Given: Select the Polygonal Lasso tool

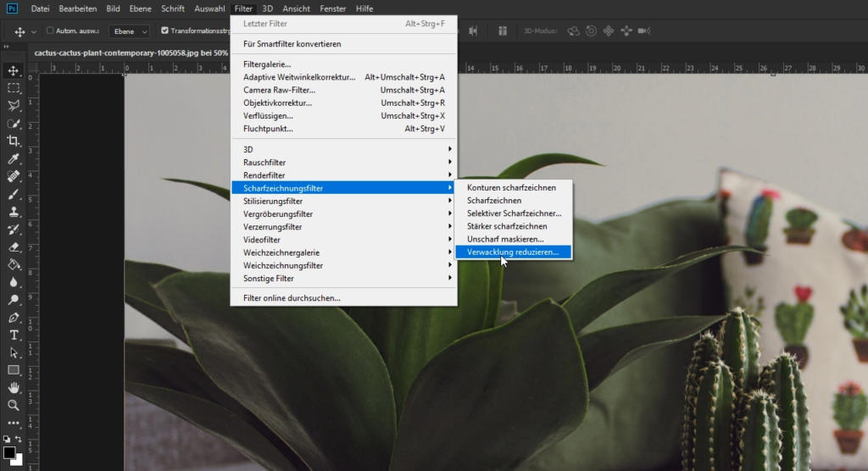Looking at the screenshot, I should [14, 106].
